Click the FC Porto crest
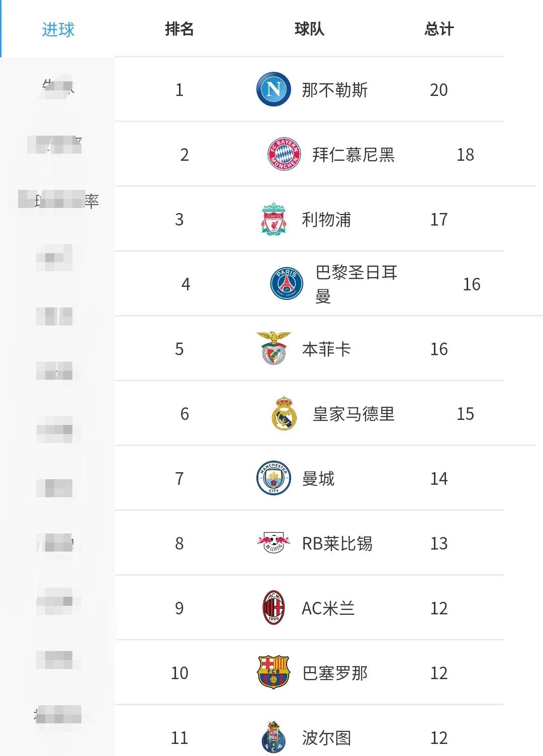543x756 pixels. pyautogui.click(x=274, y=737)
